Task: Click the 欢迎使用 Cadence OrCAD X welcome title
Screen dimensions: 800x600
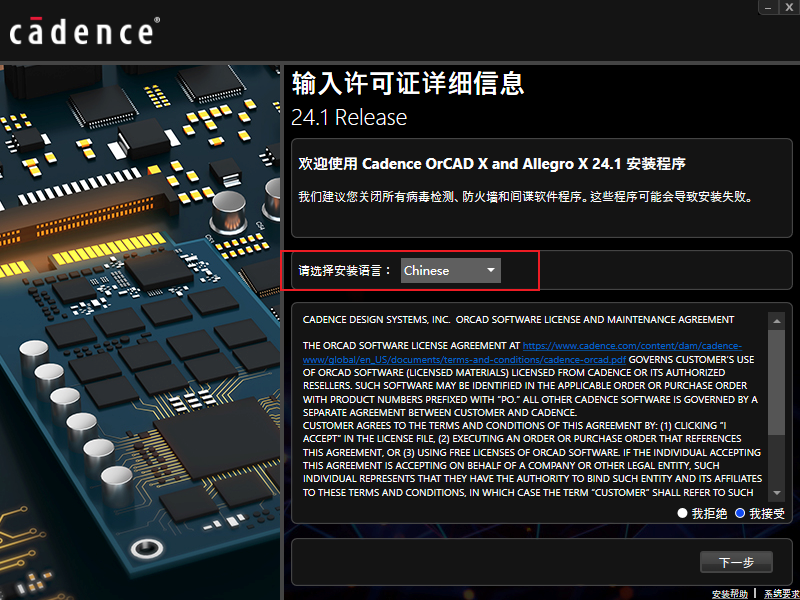Action: point(492,164)
